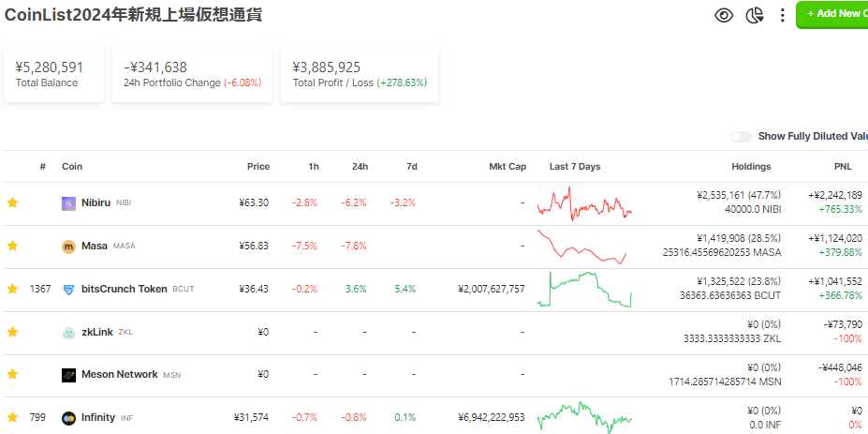
Task: Click bitsCrunch market cap ¥2,007,627,757
Action: 492,289
